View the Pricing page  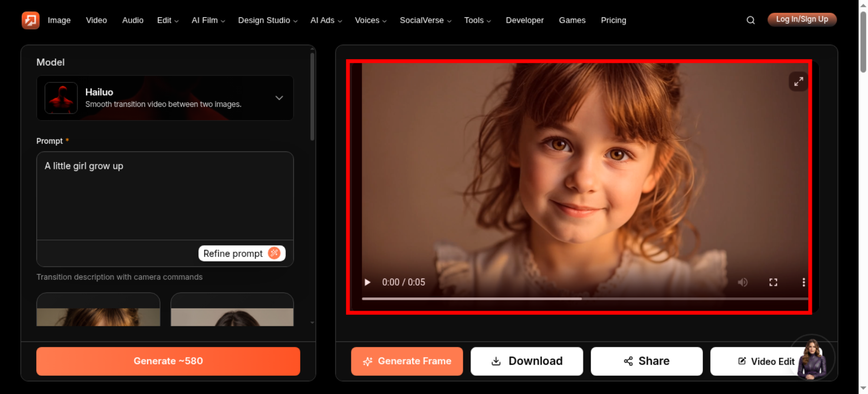pyautogui.click(x=613, y=20)
